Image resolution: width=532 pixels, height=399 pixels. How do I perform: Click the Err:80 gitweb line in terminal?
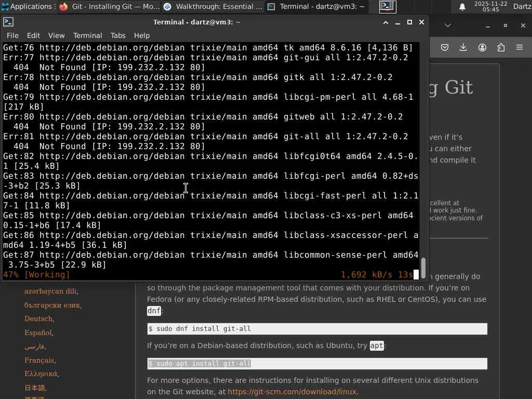coord(203,116)
